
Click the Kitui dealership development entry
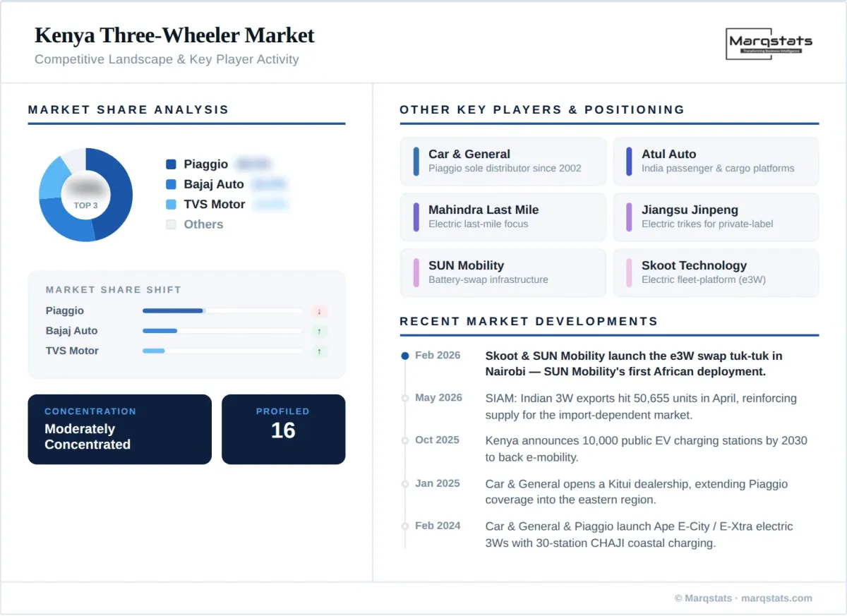click(637, 492)
